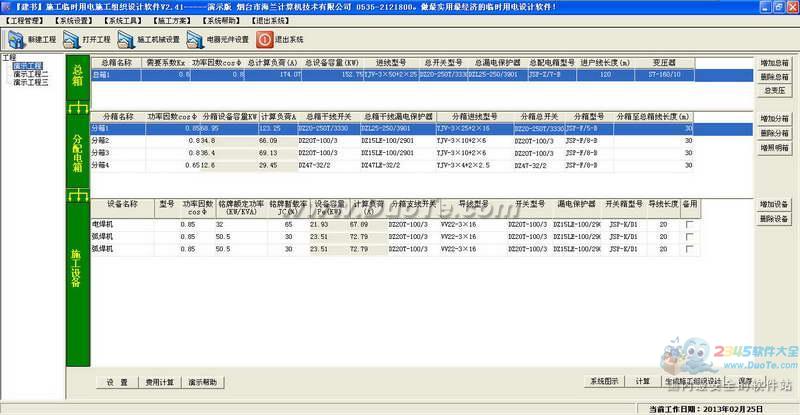Tick the 备用 checkbox for 电焊机 row
800x415 pixels.
pos(689,225)
